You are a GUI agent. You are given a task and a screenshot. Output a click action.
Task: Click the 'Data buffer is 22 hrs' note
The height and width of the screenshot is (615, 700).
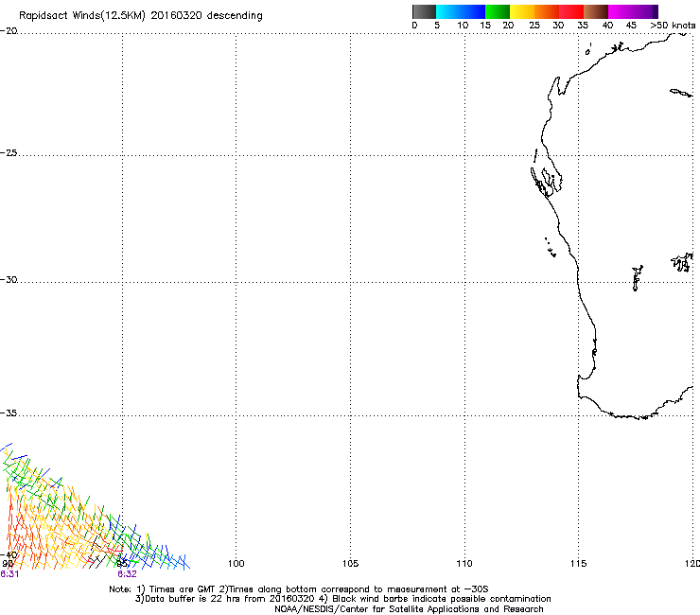click(342, 599)
